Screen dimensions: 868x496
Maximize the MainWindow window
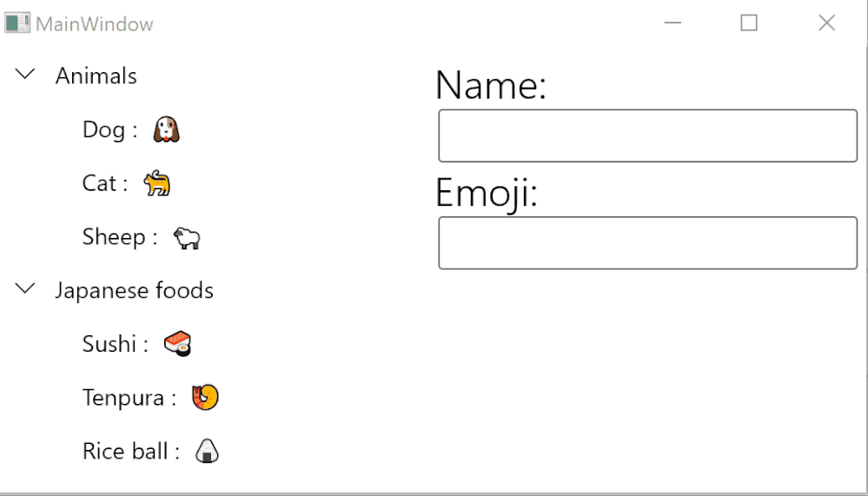[x=748, y=23]
